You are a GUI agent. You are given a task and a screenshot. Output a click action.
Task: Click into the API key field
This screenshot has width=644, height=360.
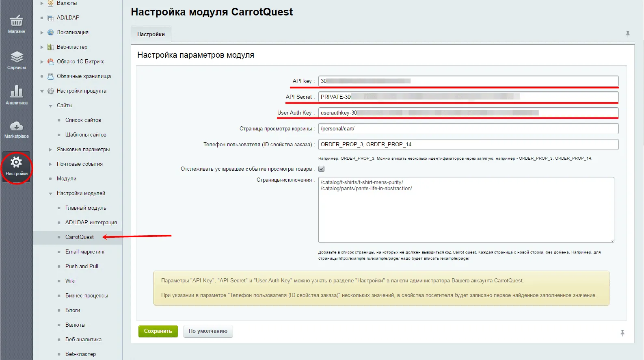point(468,81)
